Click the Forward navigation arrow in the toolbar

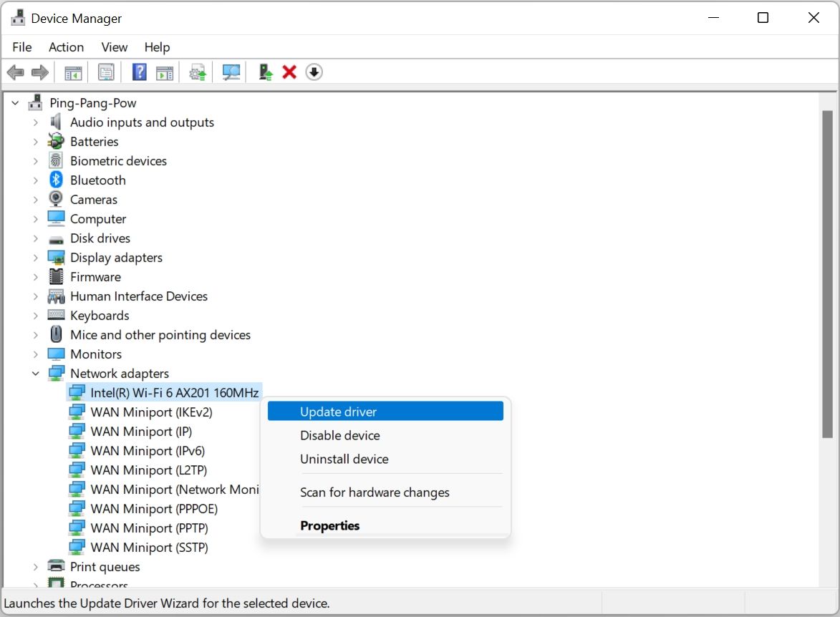[39, 72]
